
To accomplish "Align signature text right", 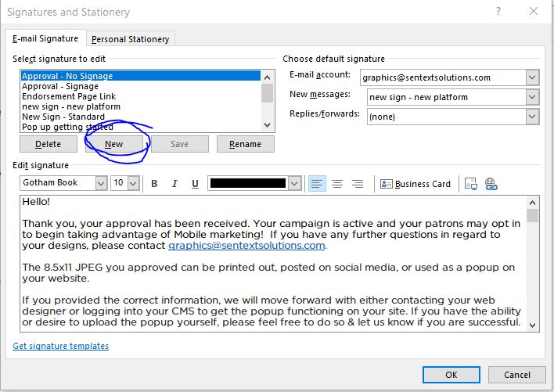I will 358,184.
